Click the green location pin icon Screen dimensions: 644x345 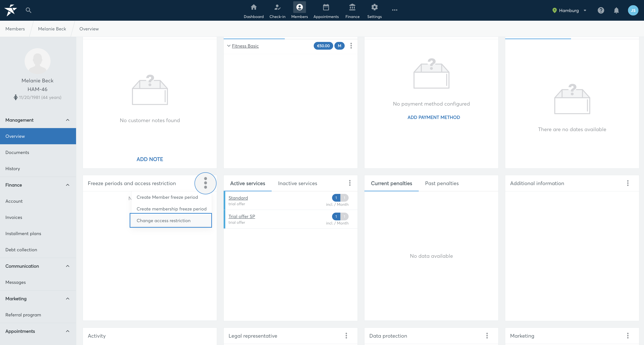coord(554,10)
